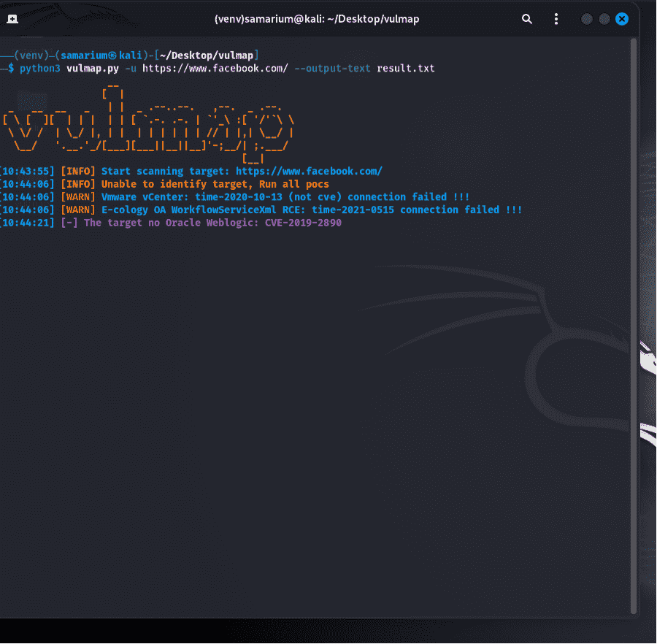The image size is (657, 644).
Task: Click 'Unable to identify target, Run all pocs'
Action: [x=215, y=184]
